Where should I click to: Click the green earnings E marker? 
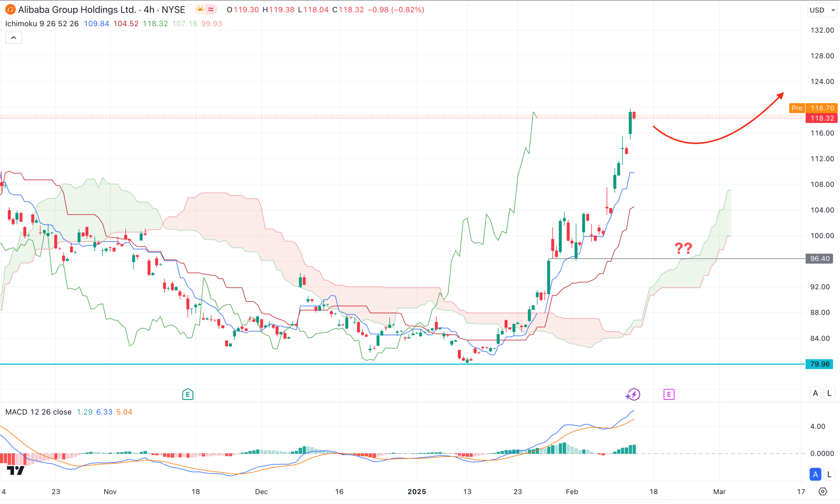[x=188, y=394]
